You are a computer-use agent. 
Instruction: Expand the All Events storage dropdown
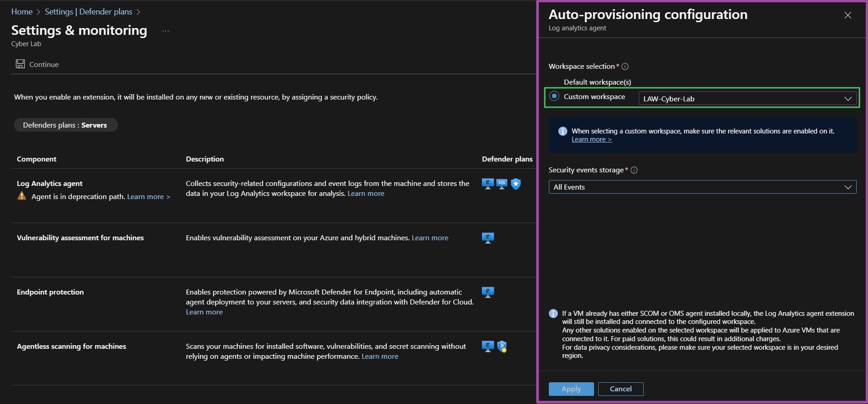tap(702, 187)
